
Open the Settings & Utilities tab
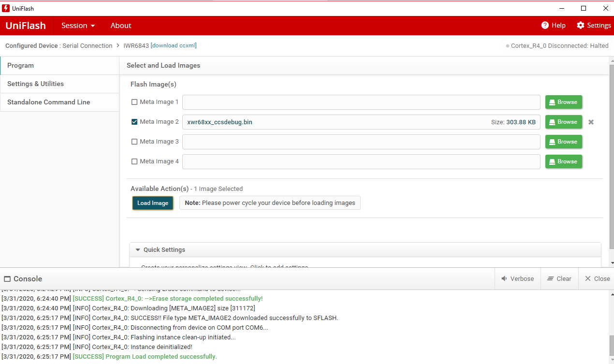pyautogui.click(x=59, y=84)
